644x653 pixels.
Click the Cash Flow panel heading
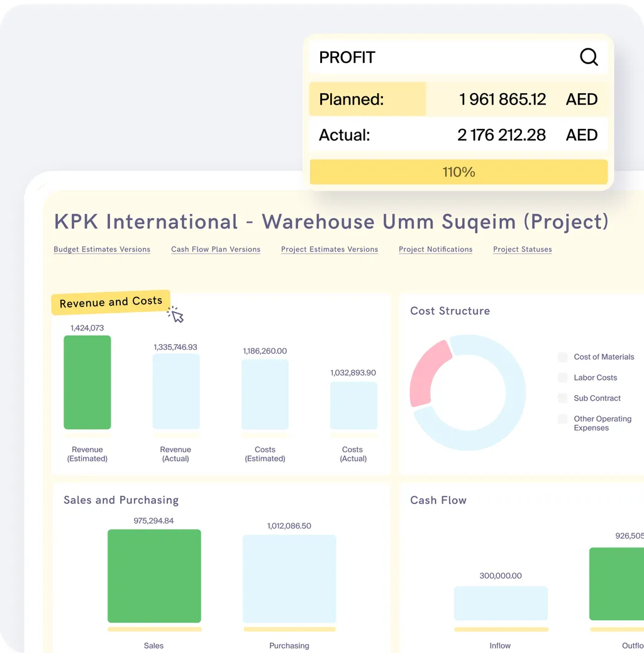[x=438, y=500]
